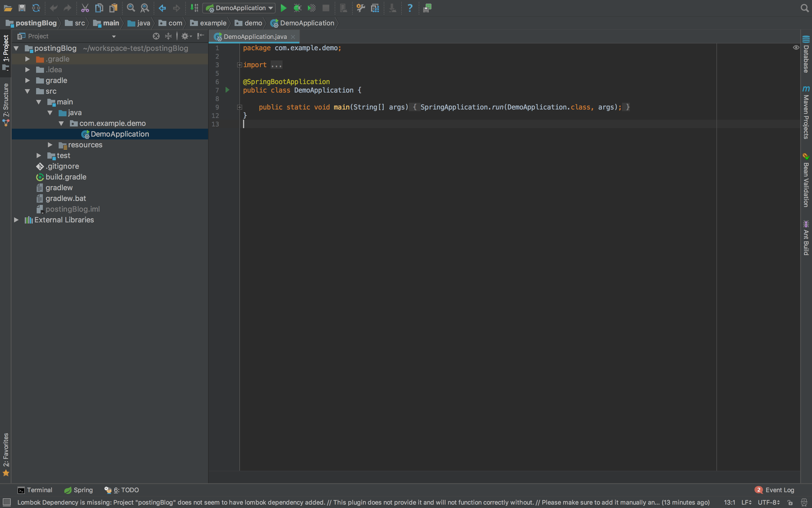Change the LF line separator in status bar
This screenshot has width=812, height=508.
pos(746,502)
